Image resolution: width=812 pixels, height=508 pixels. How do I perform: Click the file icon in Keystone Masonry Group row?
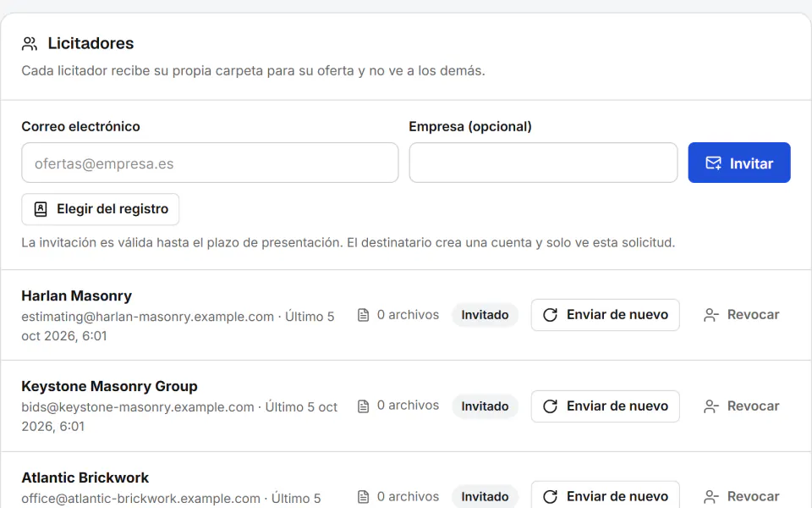pos(364,406)
